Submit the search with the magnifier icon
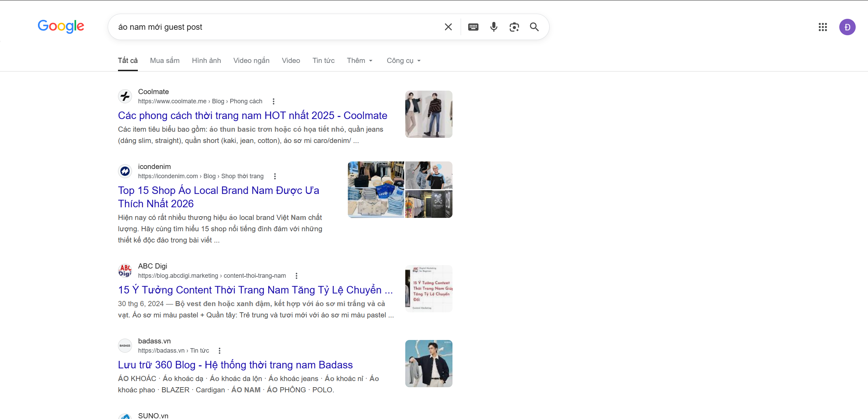The width and height of the screenshot is (868, 419). [x=535, y=27]
